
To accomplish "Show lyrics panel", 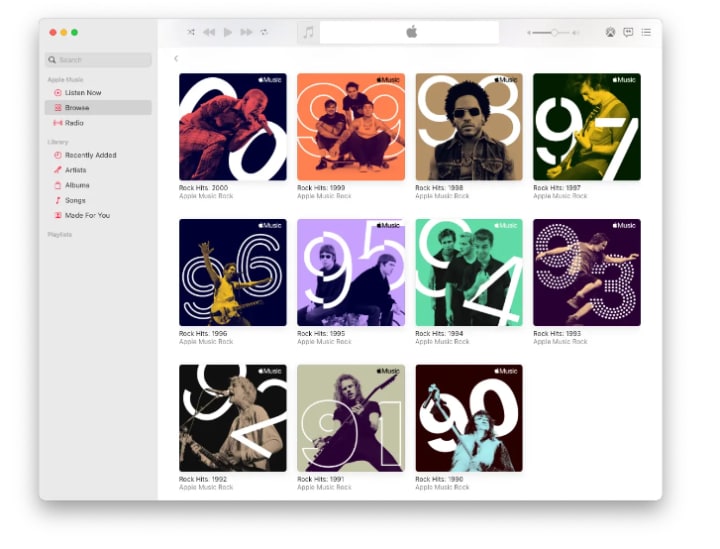I will (628, 32).
